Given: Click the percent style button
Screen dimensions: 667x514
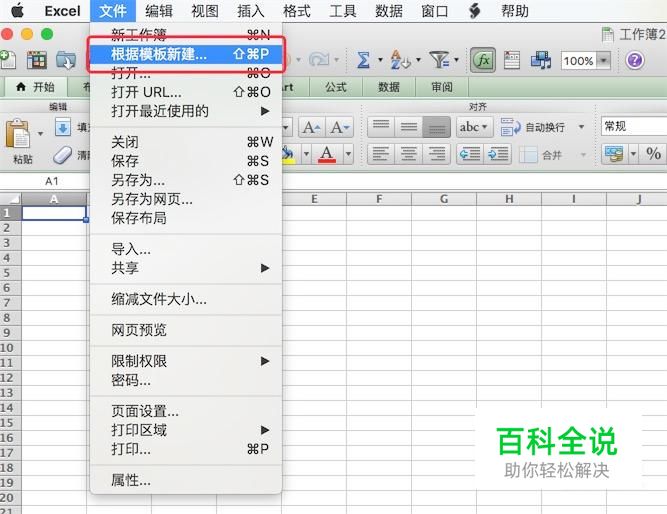Looking at the screenshot, I should [653, 154].
